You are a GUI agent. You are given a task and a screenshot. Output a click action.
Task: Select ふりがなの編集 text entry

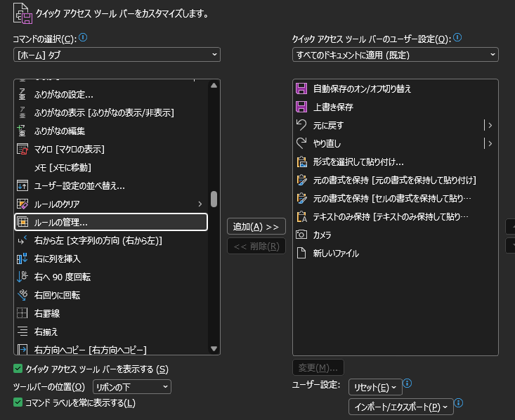[x=60, y=131]
